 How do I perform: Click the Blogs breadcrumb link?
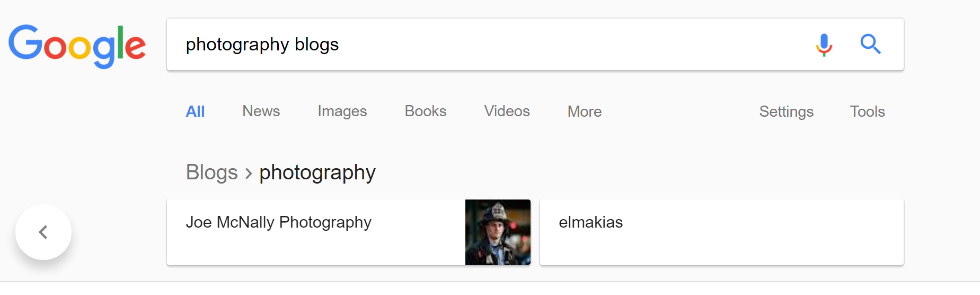pyautogui.click(x=212, y=172)
